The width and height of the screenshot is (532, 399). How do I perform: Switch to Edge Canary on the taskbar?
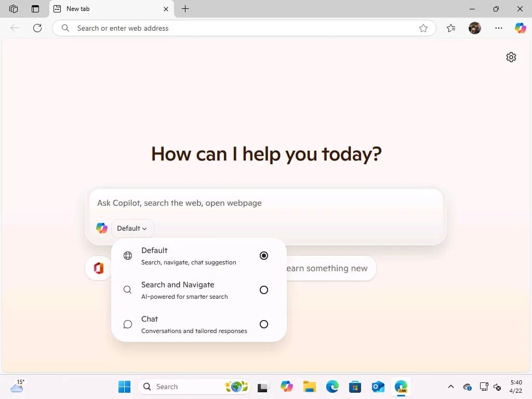coord(401,387)
